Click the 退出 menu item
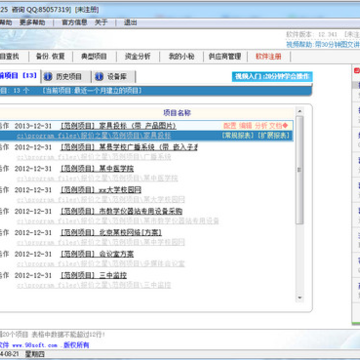This screenshot has height=360, width=360. (130, 23)
